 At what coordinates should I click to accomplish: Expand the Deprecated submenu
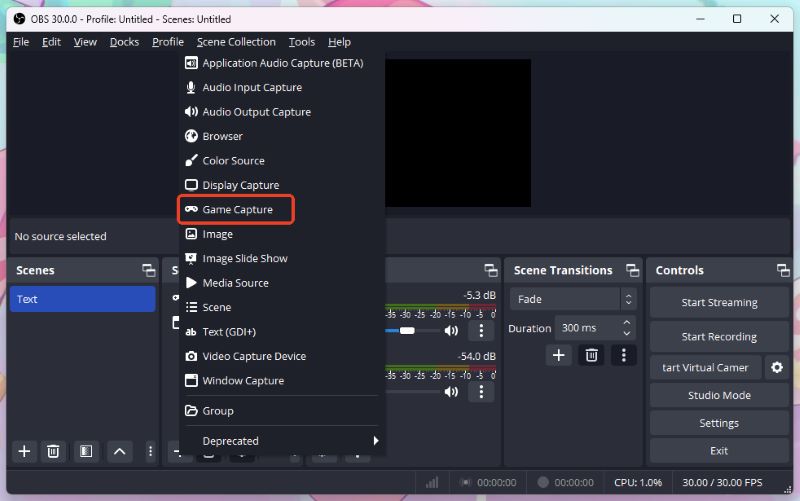[282, 441]
